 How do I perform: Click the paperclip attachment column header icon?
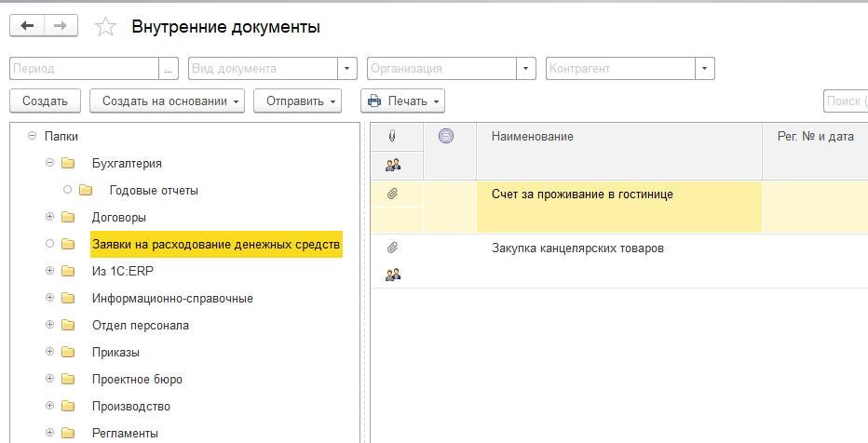click(x=392, y=136)
